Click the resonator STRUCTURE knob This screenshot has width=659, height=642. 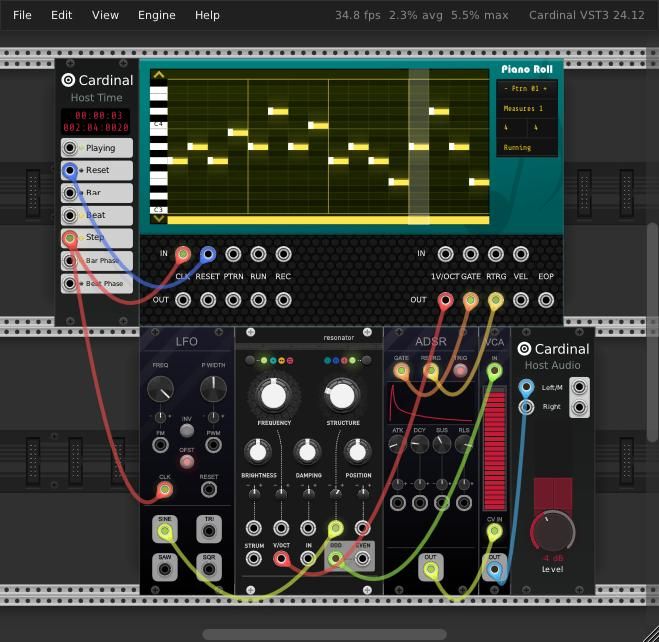(342, 395)
